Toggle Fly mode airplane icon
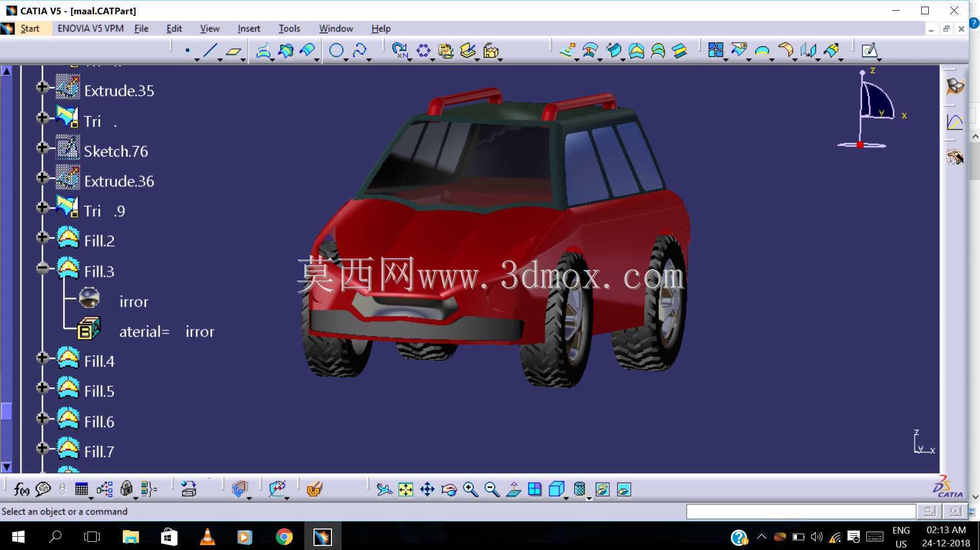 coord(384,490)
